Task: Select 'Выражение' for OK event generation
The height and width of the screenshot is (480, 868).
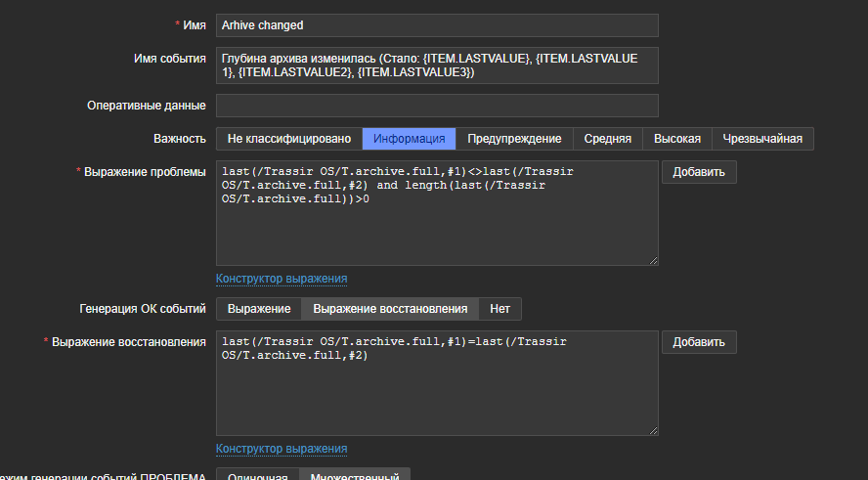Action: pyautogui.click(x=259, y=309)
